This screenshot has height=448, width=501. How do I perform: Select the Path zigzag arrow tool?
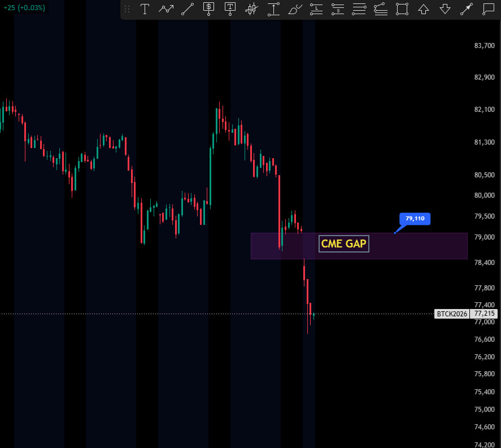(166, 9)
